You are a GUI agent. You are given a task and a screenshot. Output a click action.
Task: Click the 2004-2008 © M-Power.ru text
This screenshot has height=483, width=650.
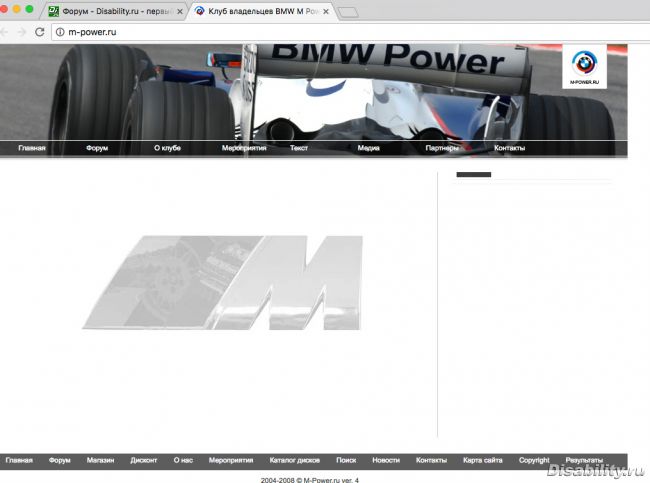click(x=310, y=480)
